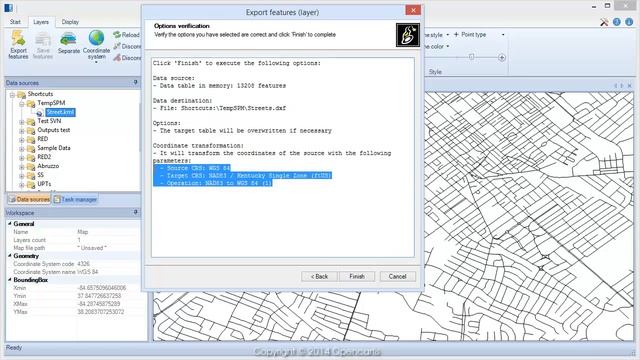The width and height of the screenshot is (640, 360).
Task: Click the highlighted Target CRS line
Action: coord(242,176)
